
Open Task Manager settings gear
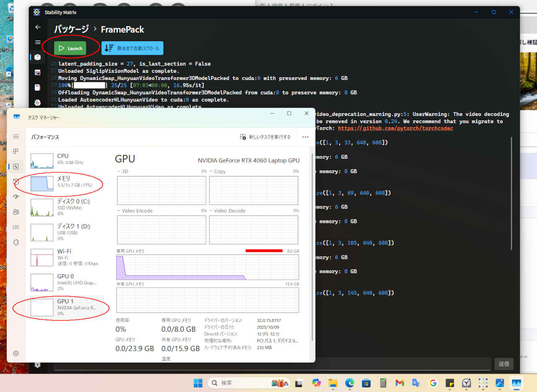coord(16,353)
